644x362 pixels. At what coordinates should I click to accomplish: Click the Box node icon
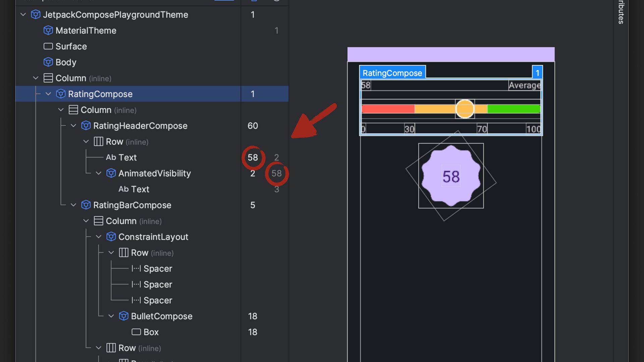136,332
